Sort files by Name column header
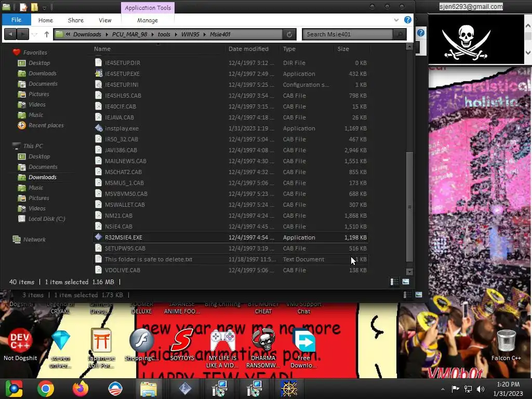The height and width of the screenshot is (399, 532). pyautogui.click(x=102, y=49)
